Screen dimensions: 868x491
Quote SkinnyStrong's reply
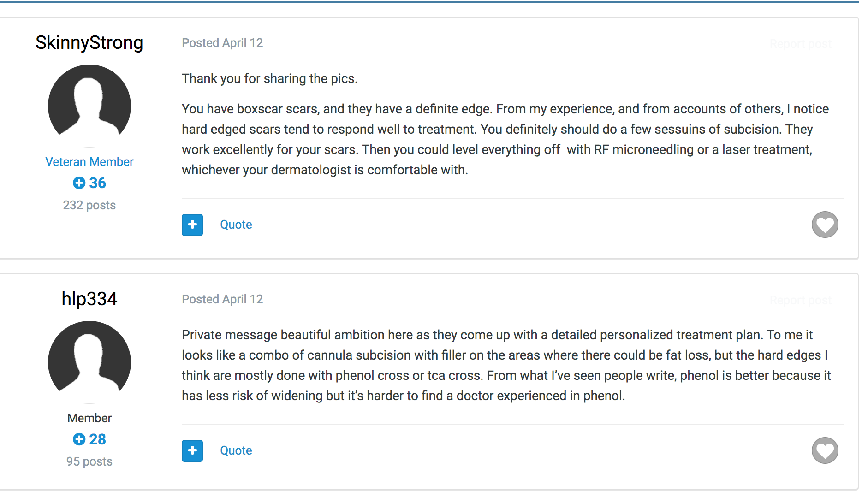[x=236, y=225]
